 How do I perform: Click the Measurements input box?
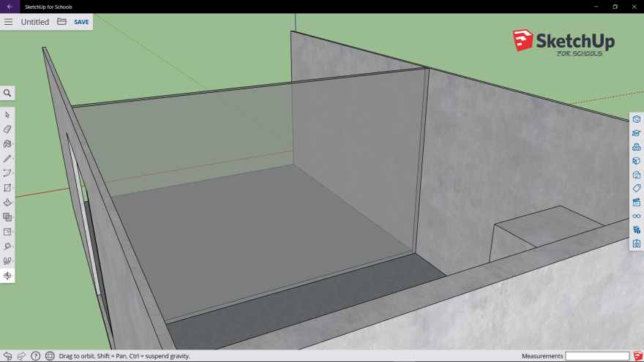[597, 356]
